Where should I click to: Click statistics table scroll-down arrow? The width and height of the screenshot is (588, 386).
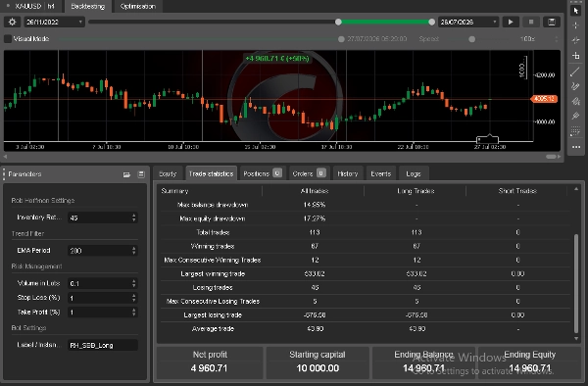pyautogui.click(x=576, y=339)
